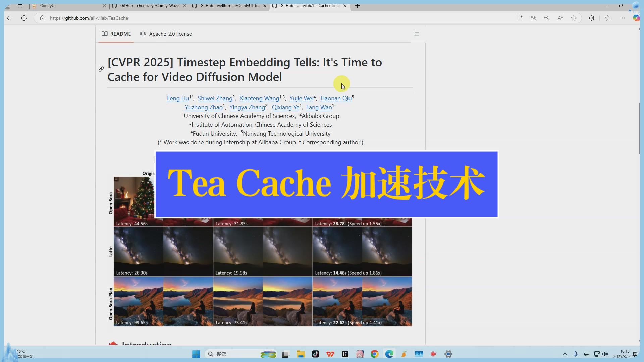The image size is (644, 362).
Task: Launch TikTok from the taskbar
Action: point(315,354)
